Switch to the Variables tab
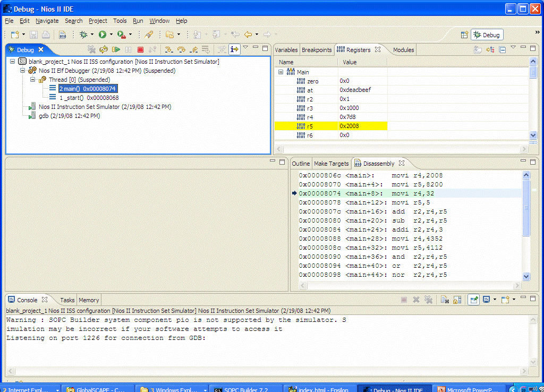The image size is (544, 392). tap(286, 49)
